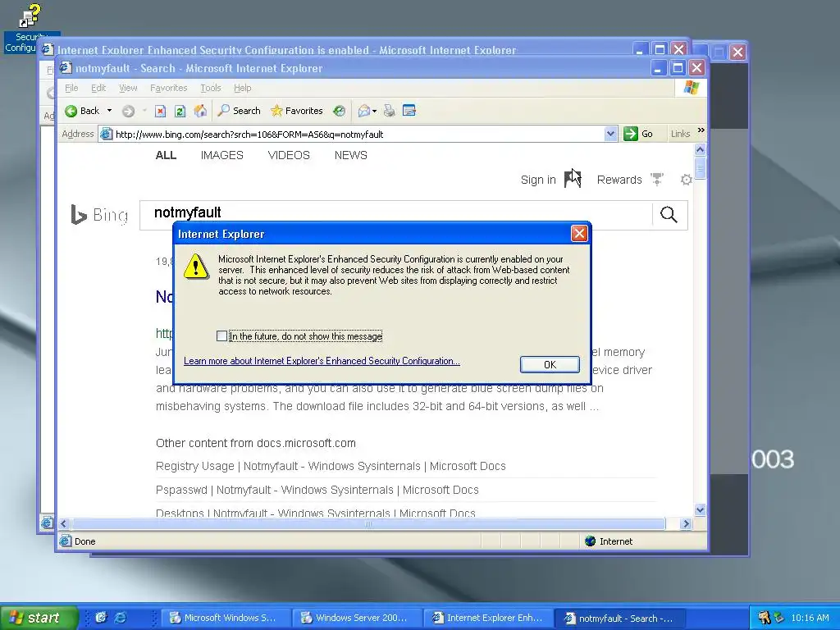Click the Forward arrow icon in toolbar

click(128, 111)
